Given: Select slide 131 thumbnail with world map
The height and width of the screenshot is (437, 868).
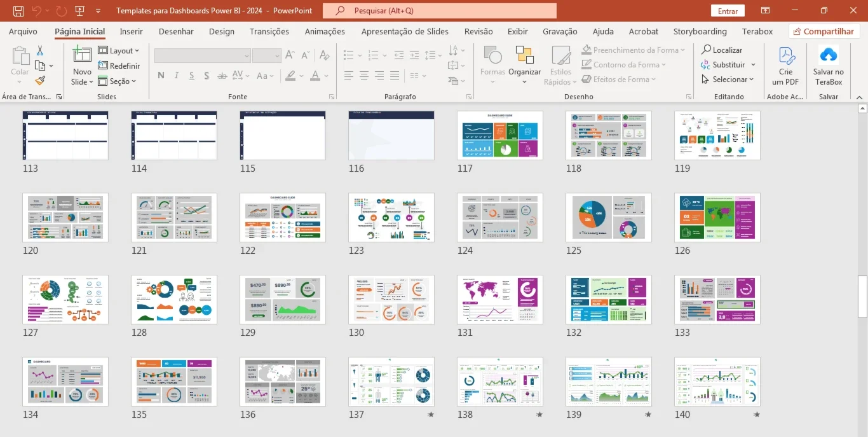Looking at the screenshot, I should point(500,300).
